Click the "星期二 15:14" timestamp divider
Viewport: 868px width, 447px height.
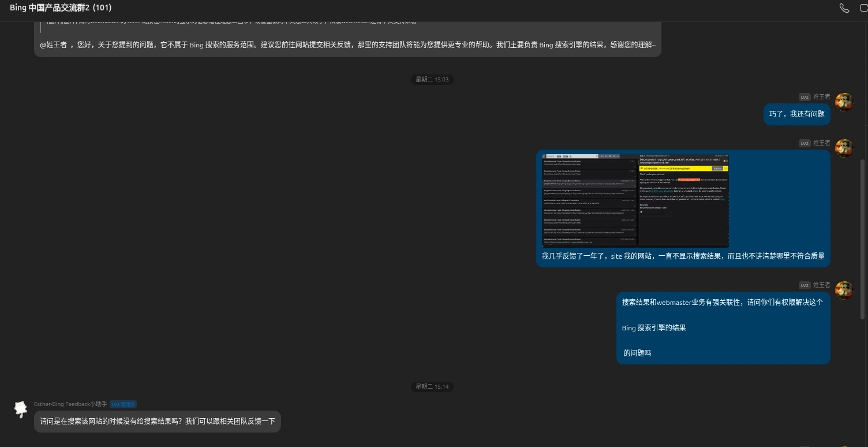coord(432,386)
